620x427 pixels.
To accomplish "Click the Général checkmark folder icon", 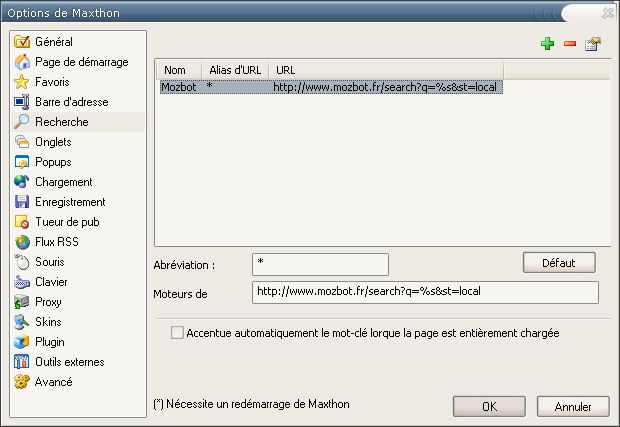I will point(22,42).
